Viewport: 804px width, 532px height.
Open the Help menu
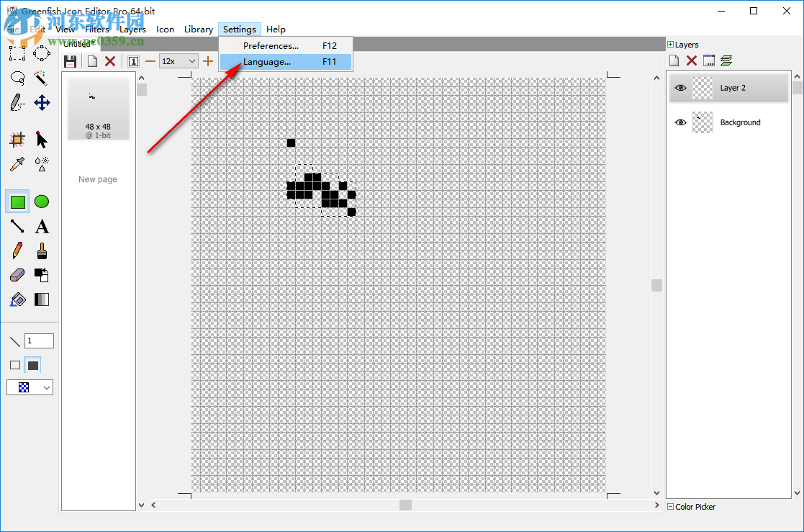pos(276,30)
